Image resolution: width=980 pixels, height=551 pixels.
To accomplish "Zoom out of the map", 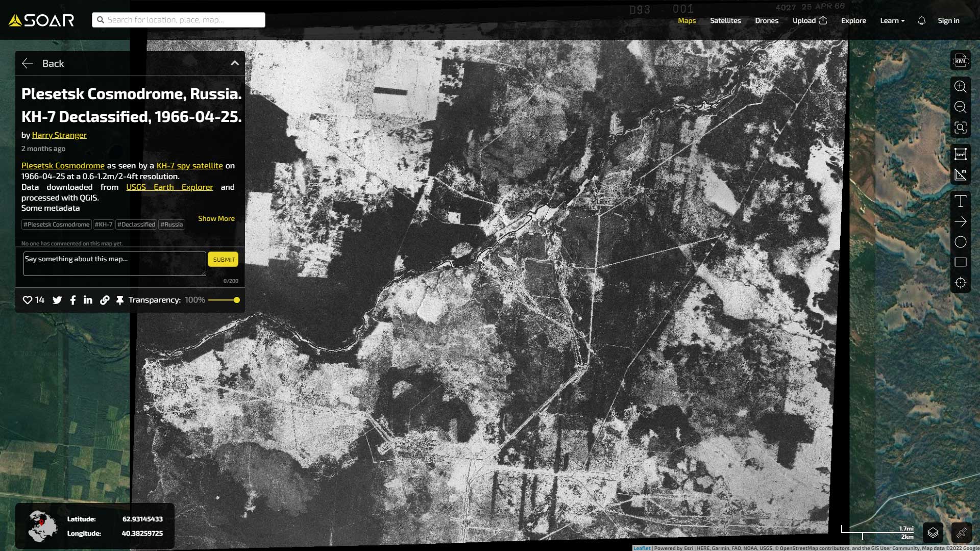I will click(960, 107).
